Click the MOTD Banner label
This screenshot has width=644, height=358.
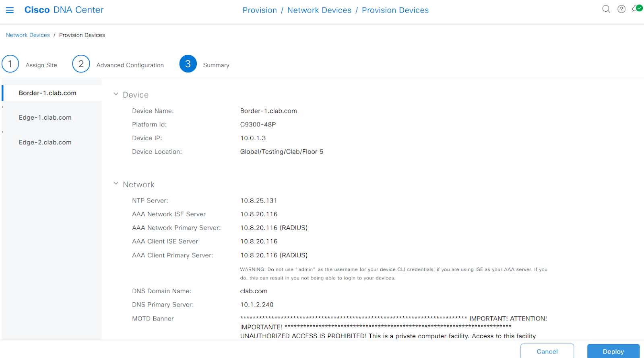[153, 319]
